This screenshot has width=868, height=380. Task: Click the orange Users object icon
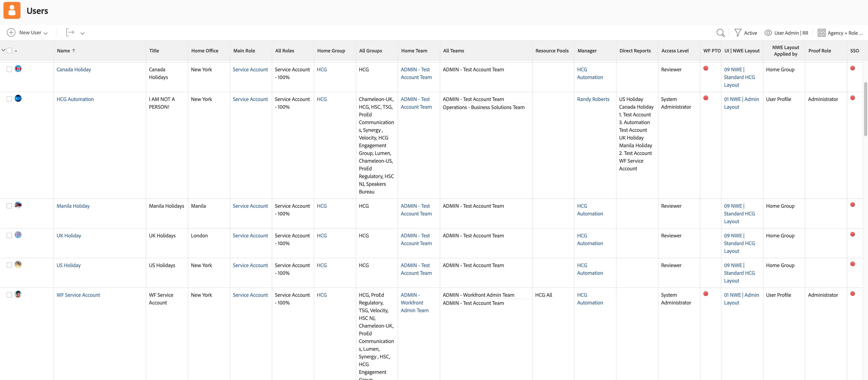(12, 10)
